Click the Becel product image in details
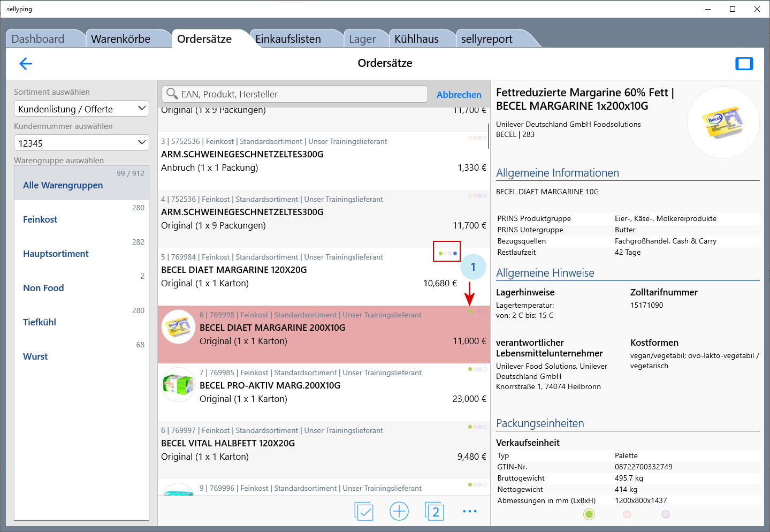 (x=723, y=123)
